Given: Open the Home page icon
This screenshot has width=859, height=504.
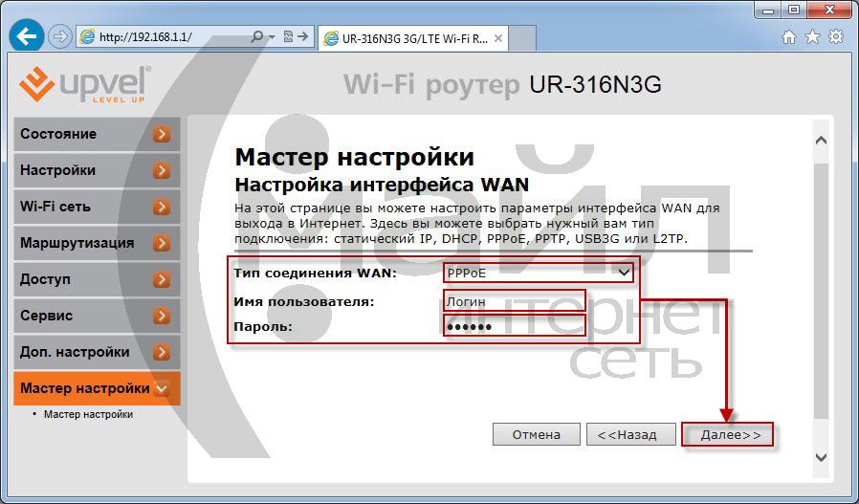Looking at the screenshot, I should pos(789,37).
